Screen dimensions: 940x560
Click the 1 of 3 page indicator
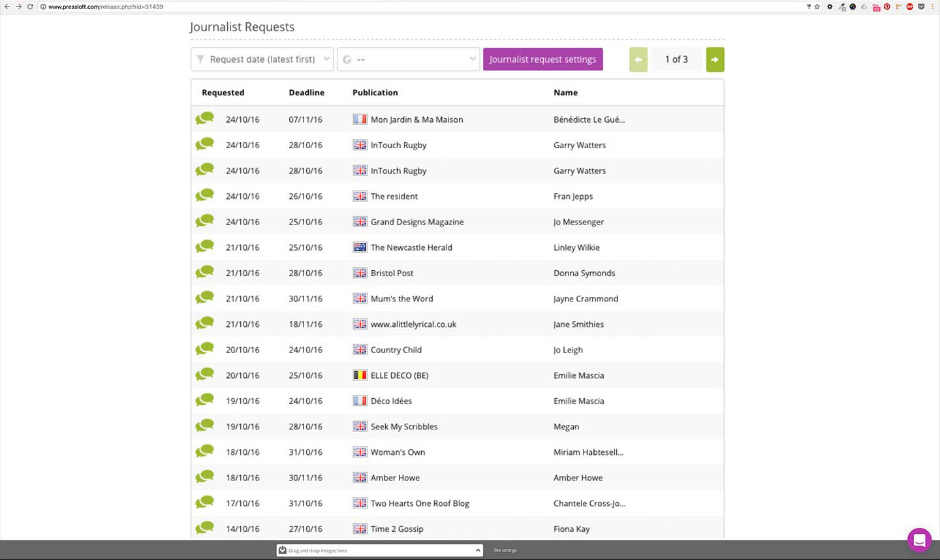676,59
